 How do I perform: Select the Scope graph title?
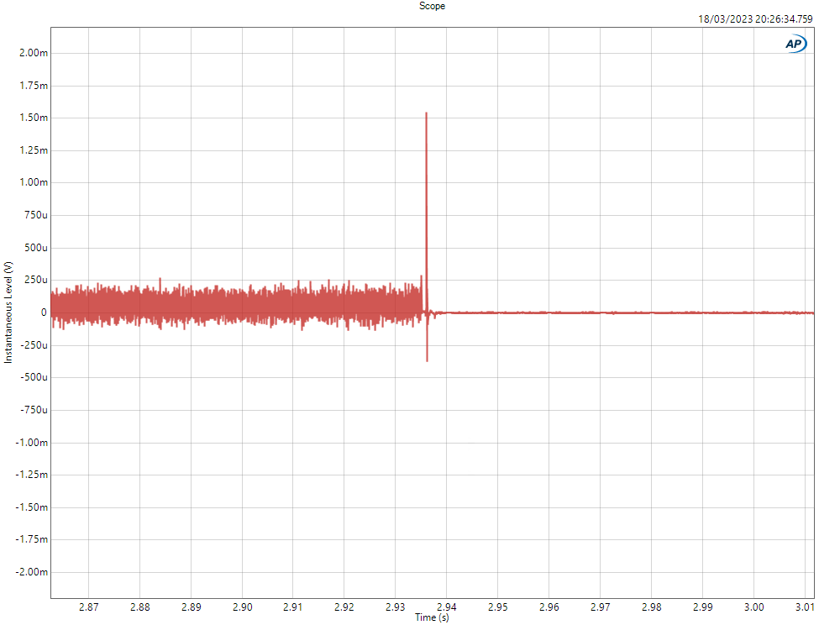(x=432, y=6)
